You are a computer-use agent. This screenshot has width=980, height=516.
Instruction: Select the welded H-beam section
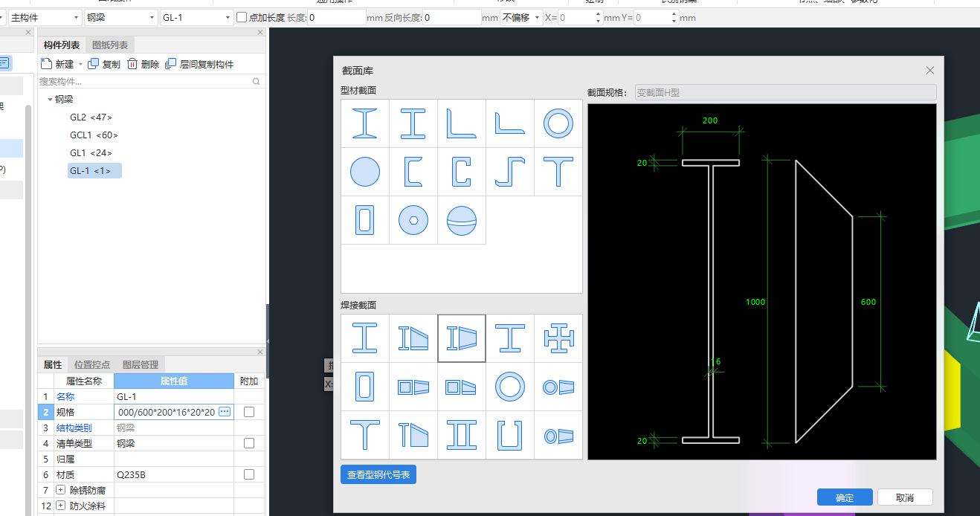[x=365, y=338]
